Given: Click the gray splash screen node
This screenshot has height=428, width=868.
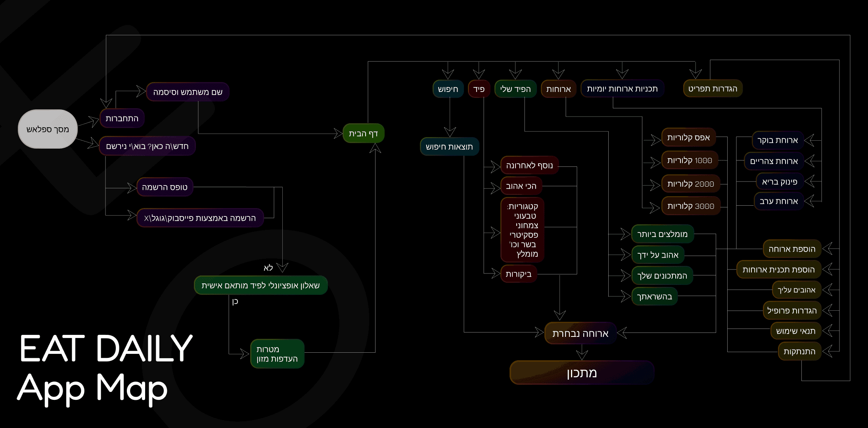Looking at the screenshot, I should (48, 129).
